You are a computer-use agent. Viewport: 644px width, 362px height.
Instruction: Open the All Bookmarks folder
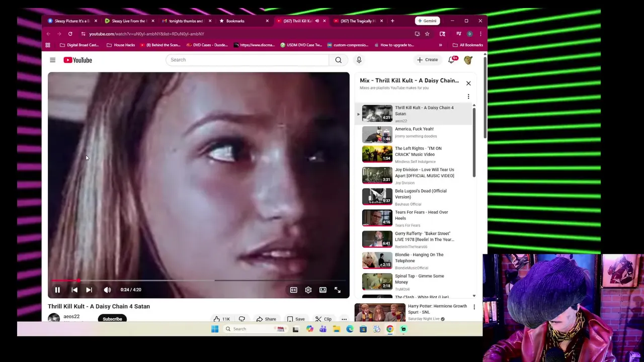[468, 45]
